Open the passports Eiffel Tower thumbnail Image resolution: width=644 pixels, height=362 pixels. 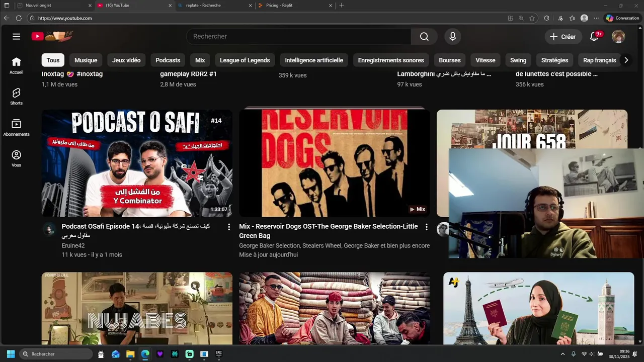538,308
